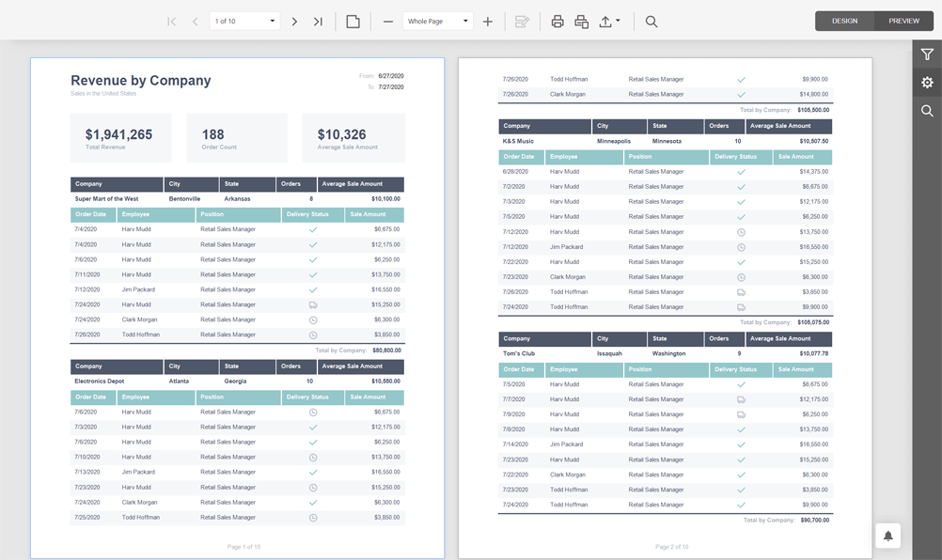Expand the Whole Page zoom dropdown

464,22
